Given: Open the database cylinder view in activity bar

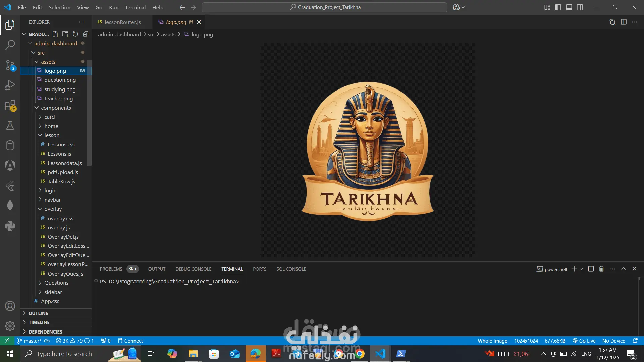Looking at the screenshot, I should pyautogui.click(x=10, y=145).
